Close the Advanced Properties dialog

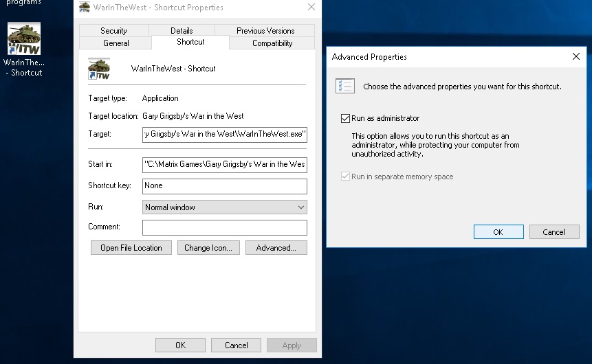coord(575,56)
